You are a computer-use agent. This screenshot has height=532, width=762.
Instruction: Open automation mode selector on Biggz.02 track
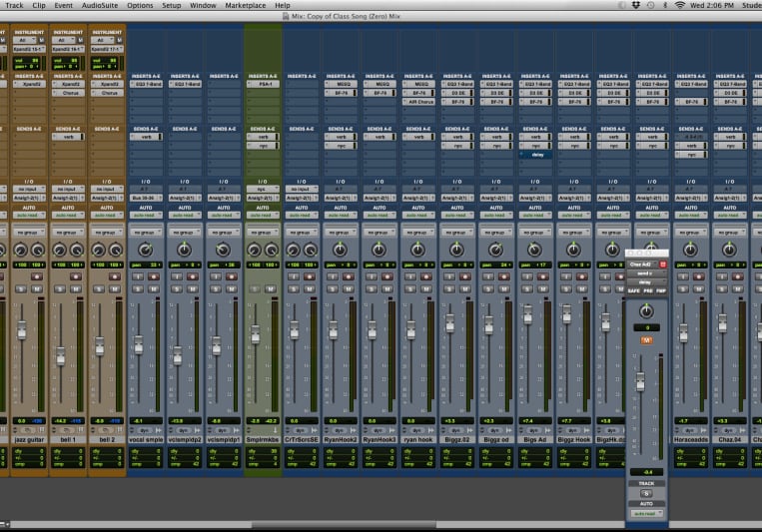click(x=456, y=215)
